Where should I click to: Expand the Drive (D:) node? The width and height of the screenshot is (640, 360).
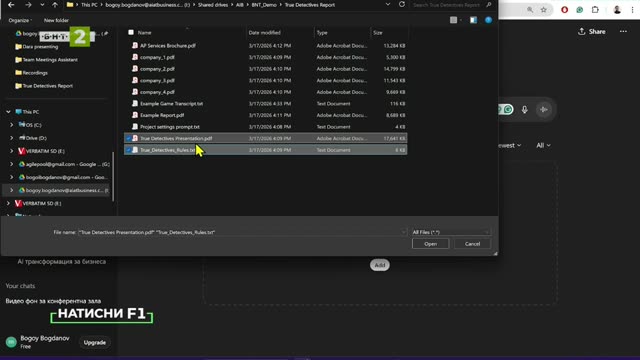(x=11, y=138)
